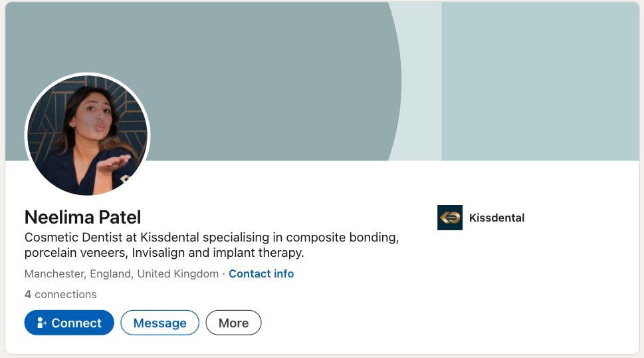Send a message via Message button
Viewport: 644px width, 358px height.
160,323
